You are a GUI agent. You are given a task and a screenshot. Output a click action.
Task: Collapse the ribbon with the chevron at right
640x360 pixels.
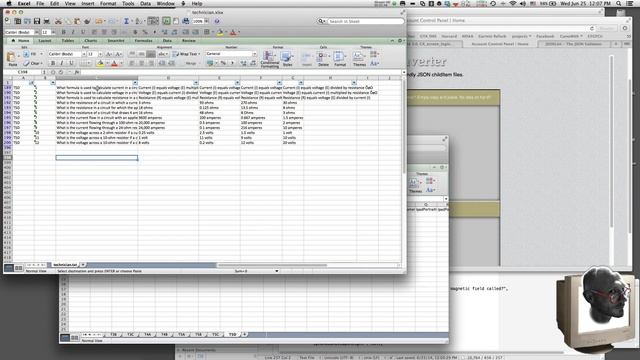click(x=393, y=41)
